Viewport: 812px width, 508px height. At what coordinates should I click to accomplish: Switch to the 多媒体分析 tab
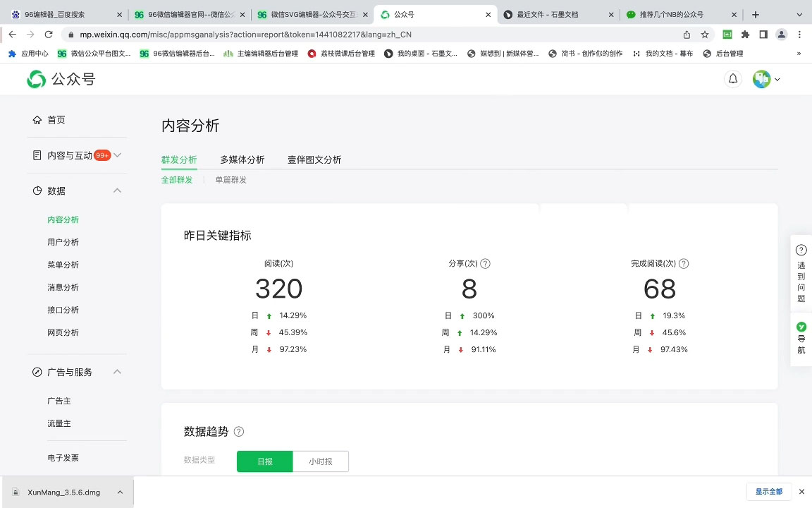tap(242, 159)
